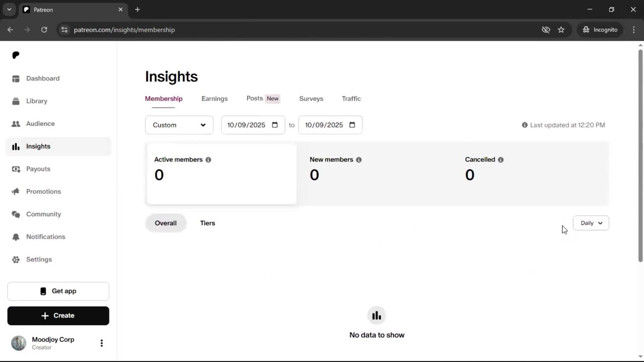Reload the page
Screen dimensions: 644x362
click(x=44, y=30)
